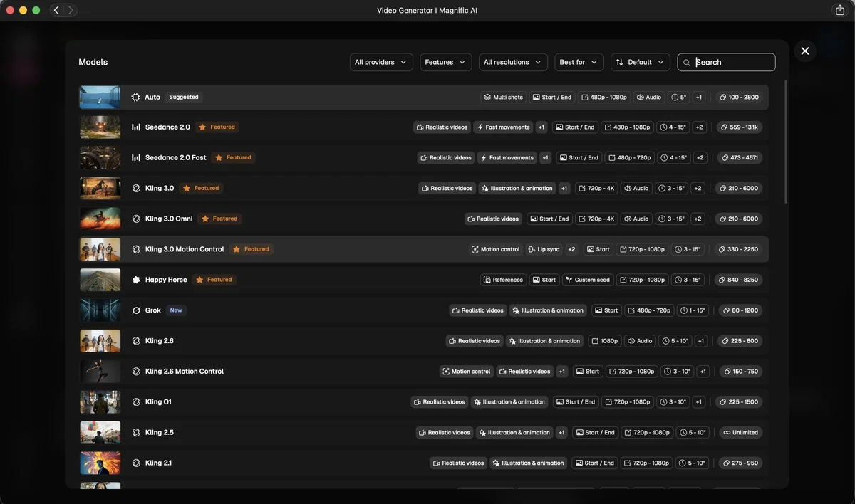The height and width of the screenshot is (504, 855).
Task: Select the Auto model thumbnail
Action: tap(100, 97)
